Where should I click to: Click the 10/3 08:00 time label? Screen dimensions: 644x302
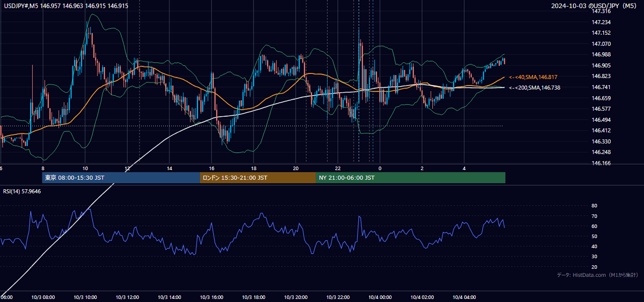coord(43,297)
